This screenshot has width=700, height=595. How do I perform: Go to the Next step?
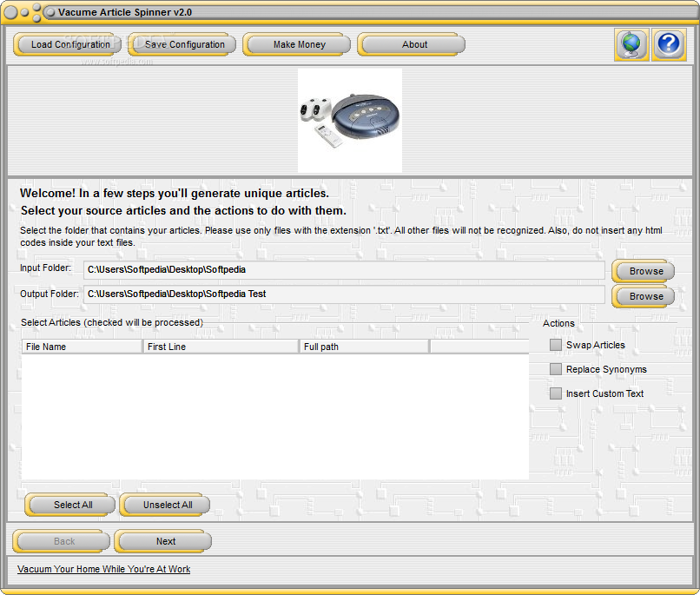pyautogui.click(x=163, y=541)
